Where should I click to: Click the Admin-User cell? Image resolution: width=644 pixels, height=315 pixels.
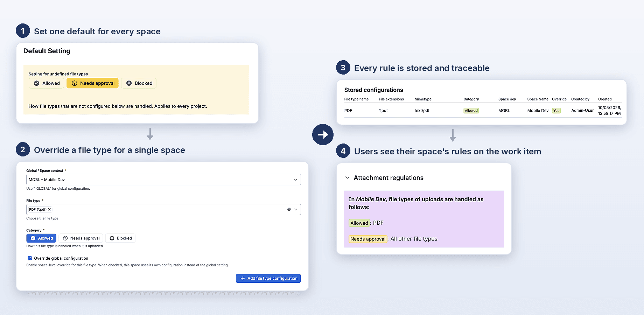[x=582, y=111]
